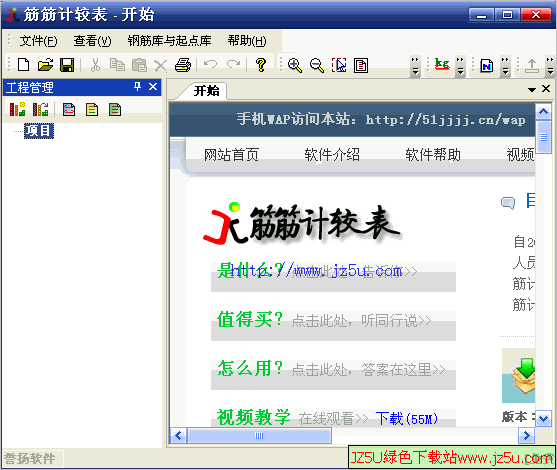Close the 工程管理 panel
Screen dimensions: 557x470
(x=153, y=86)
